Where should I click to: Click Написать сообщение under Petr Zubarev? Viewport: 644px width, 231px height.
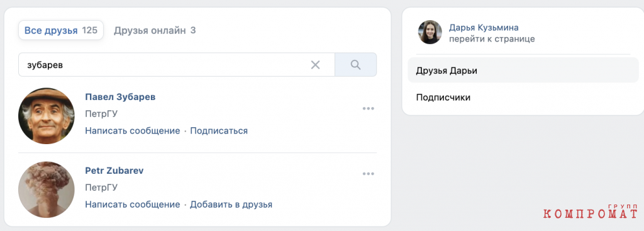[133, 205]
